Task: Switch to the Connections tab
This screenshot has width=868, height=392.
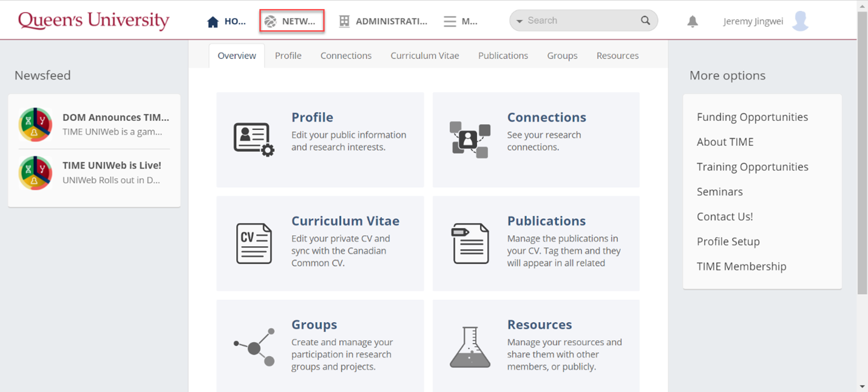Action: (x=346, y=55)
